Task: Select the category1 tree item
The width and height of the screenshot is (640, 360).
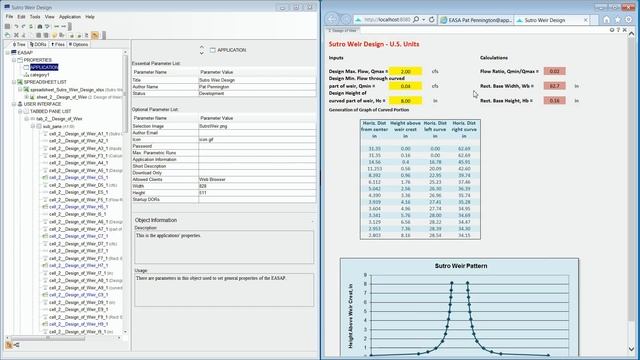Action: click(x=40, y=75)
